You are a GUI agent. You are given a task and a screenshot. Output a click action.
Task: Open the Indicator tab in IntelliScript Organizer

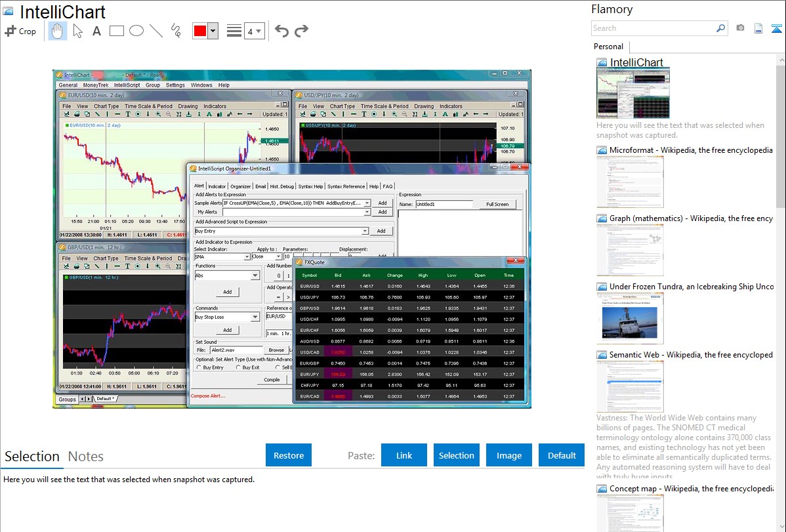[x=217, y=186]
